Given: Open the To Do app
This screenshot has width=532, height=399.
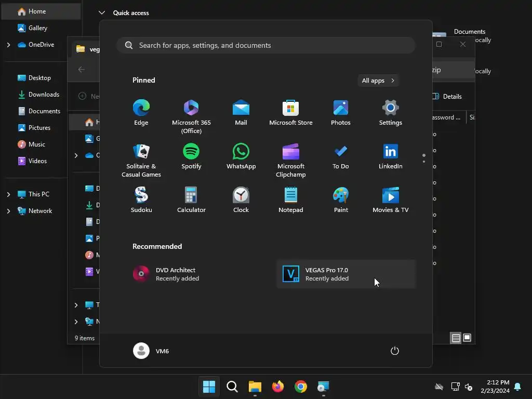Looking at the screenshot, I should point(341,156).
